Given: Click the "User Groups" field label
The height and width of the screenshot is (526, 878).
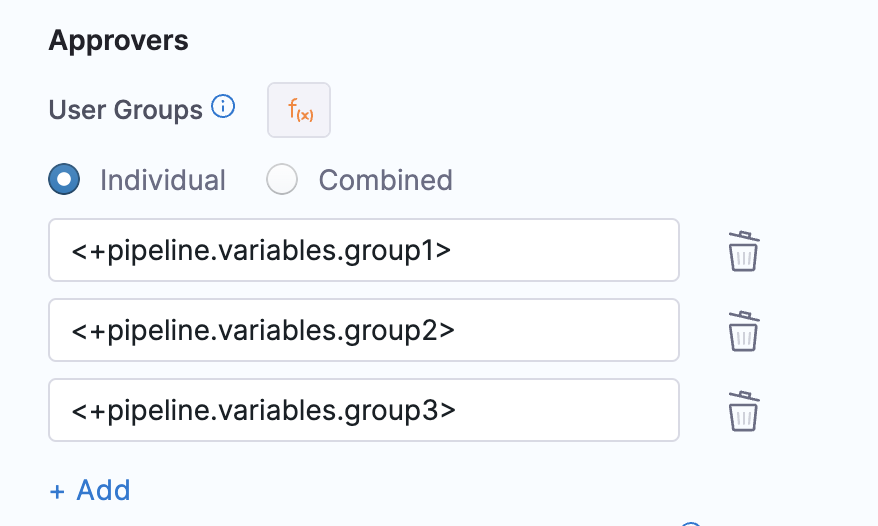Looking at the screenshot, I should point(126,109).
